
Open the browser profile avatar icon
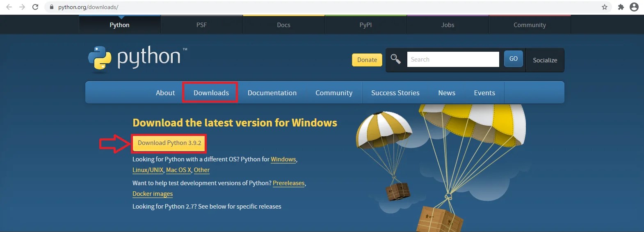pyautogui.click(x=634, y=7)
